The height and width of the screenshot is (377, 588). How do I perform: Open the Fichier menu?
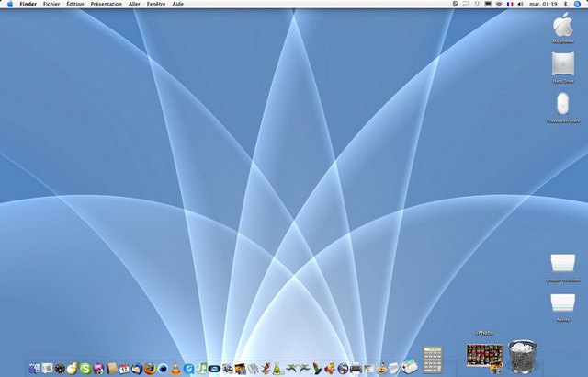(51, 4)
